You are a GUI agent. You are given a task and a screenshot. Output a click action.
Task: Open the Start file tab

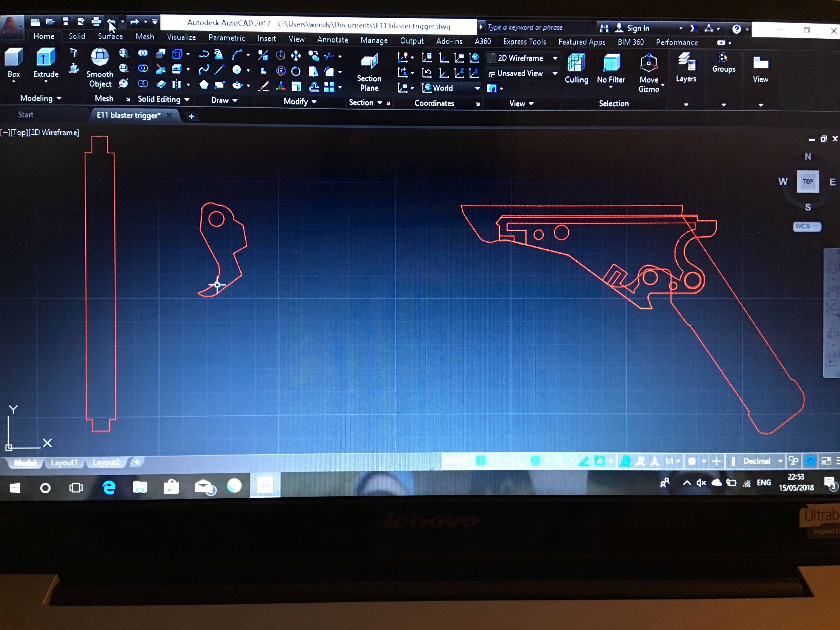[26, 115]
